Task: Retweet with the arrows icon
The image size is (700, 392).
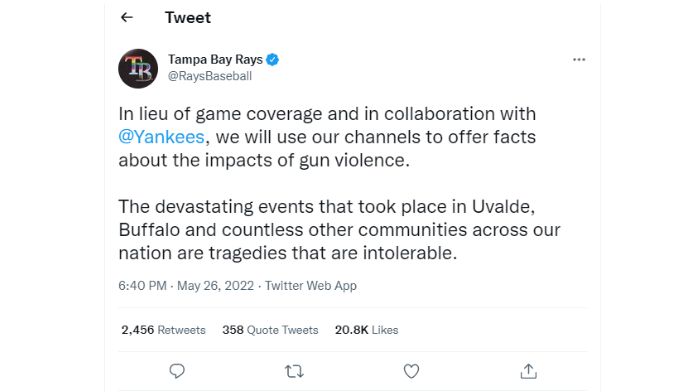Action: click(294, 371)
